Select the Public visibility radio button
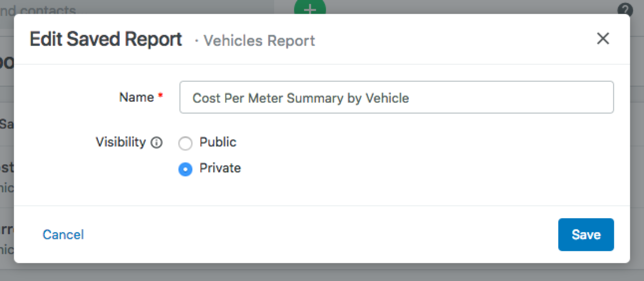 pyautogui.click(x=185, y=144)
